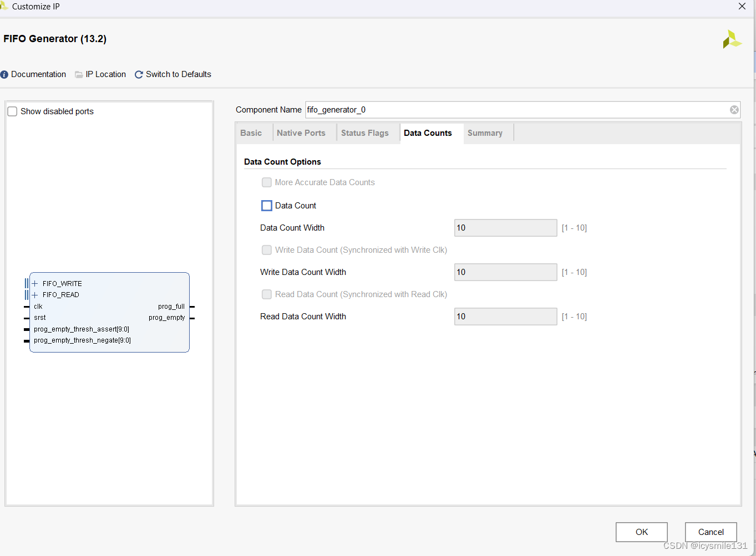The width and height of the screenshot is (756, 556).
Task: Select the Read Data Count Width field
Action: click(505, 317)
